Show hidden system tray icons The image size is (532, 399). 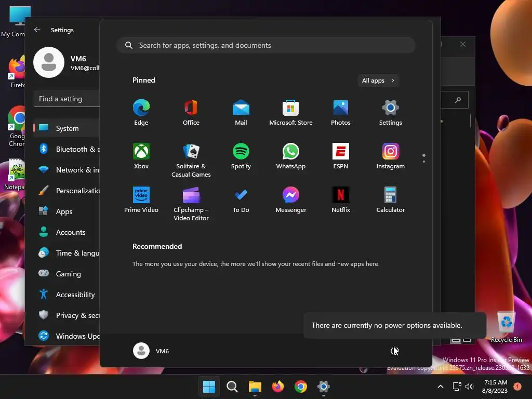click(441, 387)
